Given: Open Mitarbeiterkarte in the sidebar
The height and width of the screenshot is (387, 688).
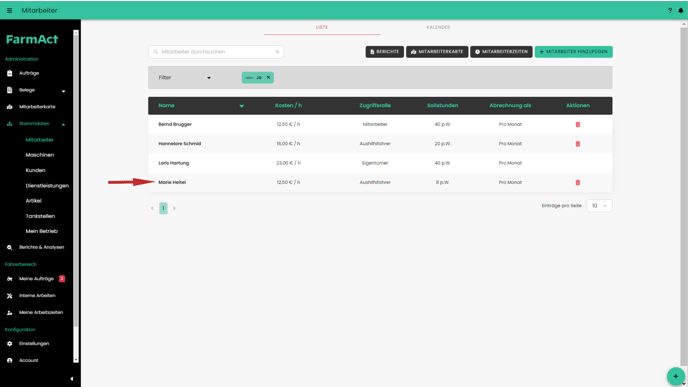Looking at the screenshot, I should pos(37,107).
